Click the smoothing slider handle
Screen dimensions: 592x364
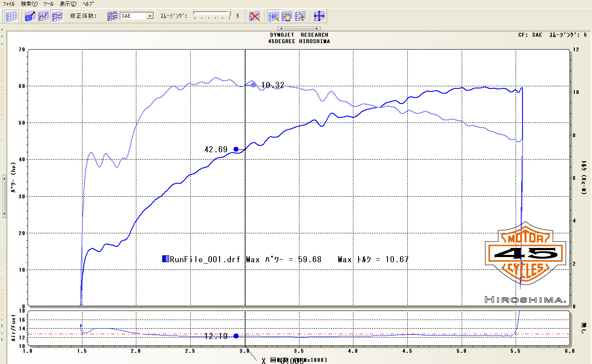tap(230, 14)
